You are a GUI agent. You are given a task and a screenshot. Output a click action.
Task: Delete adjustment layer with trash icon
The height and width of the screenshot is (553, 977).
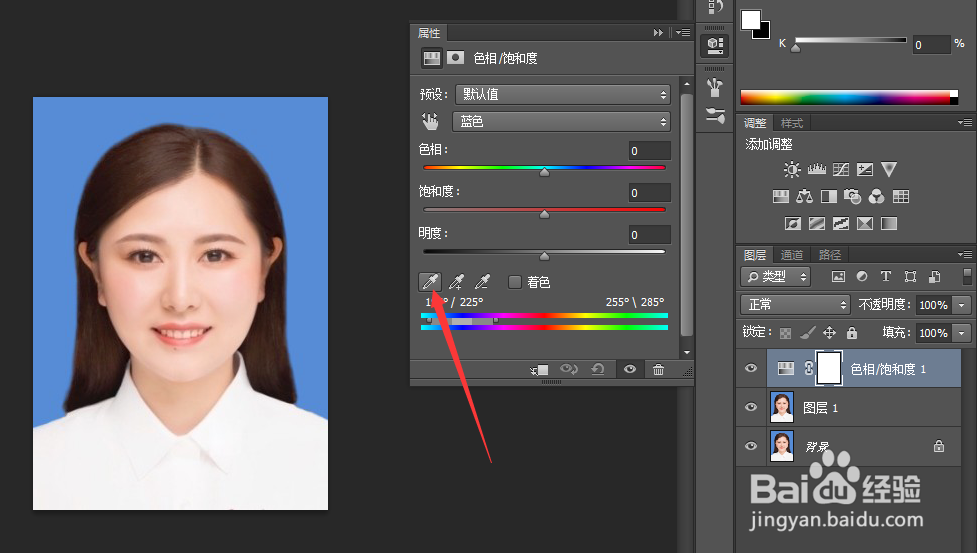point(658,369)
